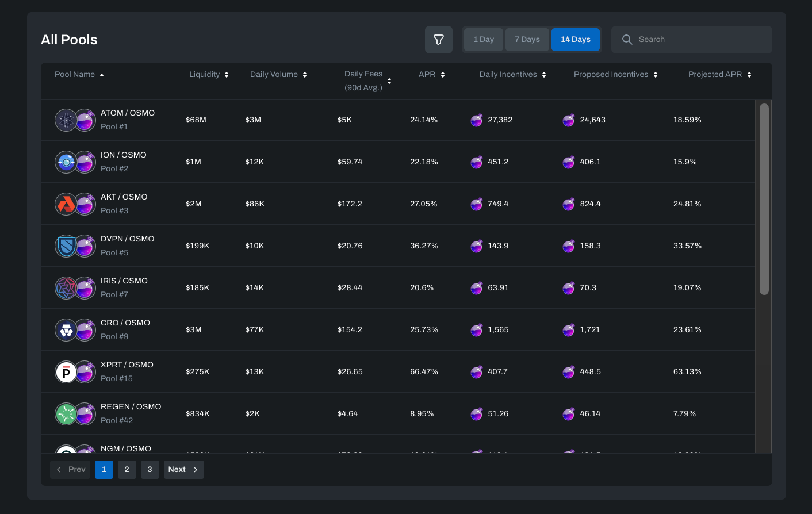Click the $68M liquidity value
This screenshot has height=514, width=812.
[196, 120]
